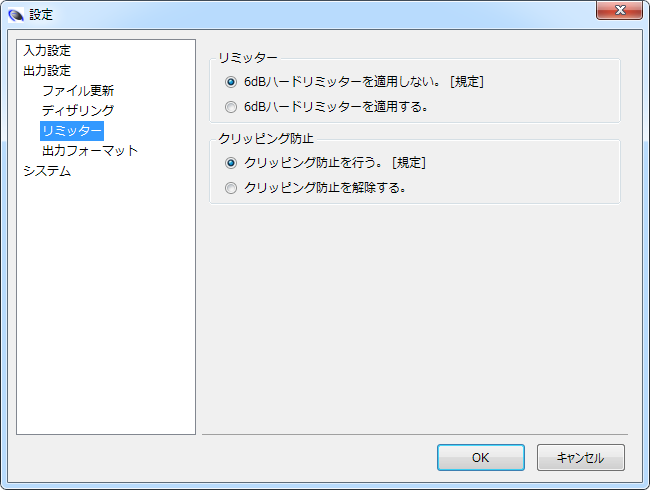The height and width of the screenshot is (490, 650).
Task: Select リミッター in the settings tree
Action: 72,130
